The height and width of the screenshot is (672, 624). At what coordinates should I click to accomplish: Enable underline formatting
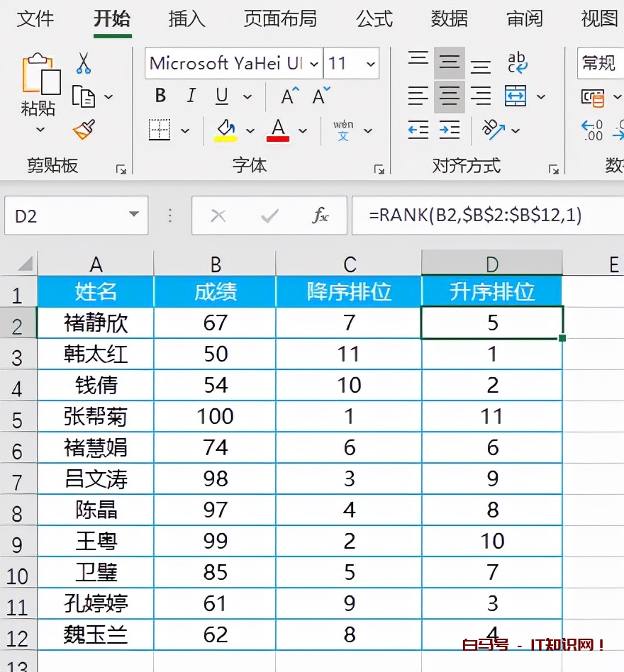point(221,96)
